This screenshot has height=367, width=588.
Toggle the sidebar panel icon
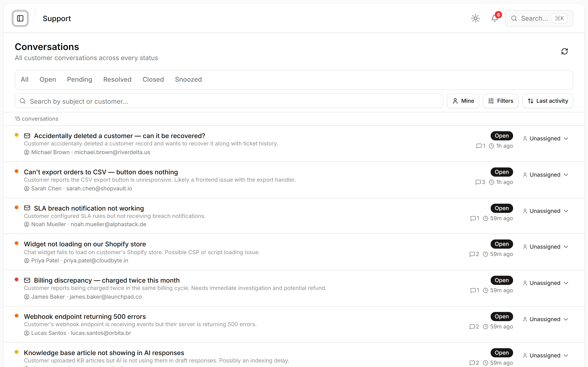[20, 18]
